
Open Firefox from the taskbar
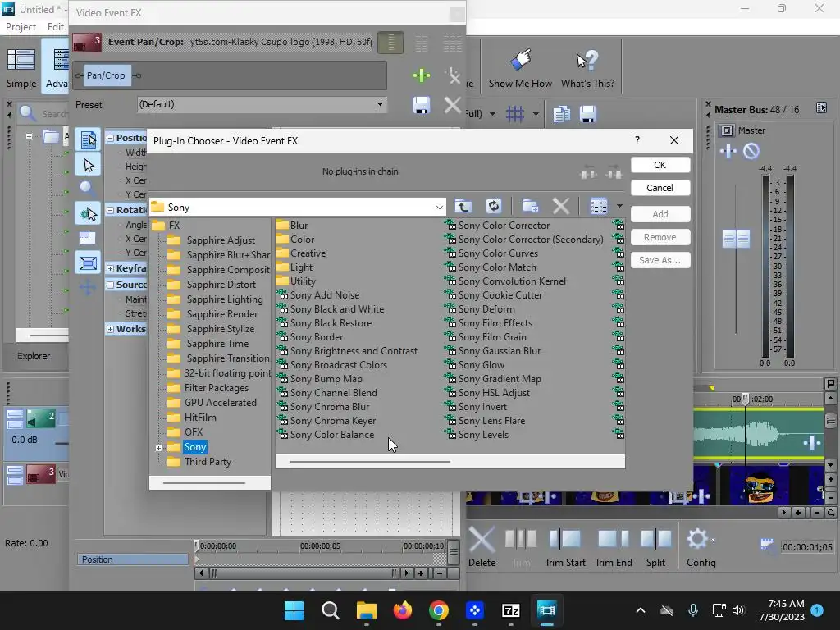pyautogui.click(x=402, y=610)
